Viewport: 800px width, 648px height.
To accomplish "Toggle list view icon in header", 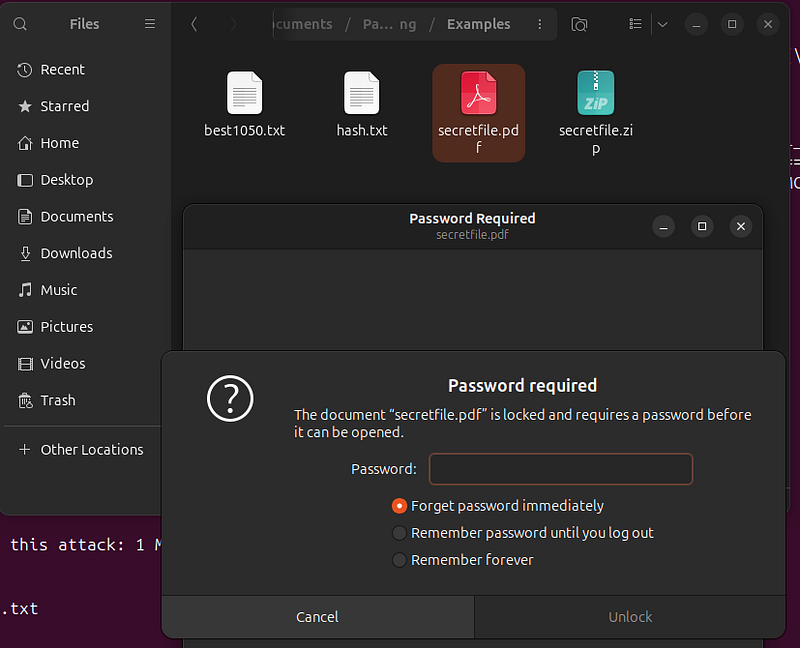I will click(x=635, y=24).
